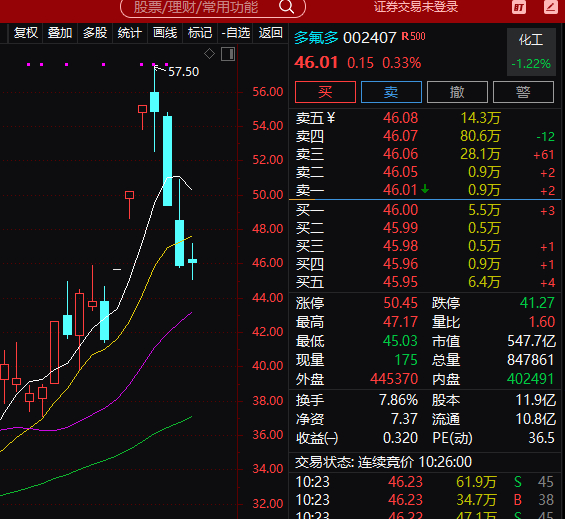Select the 买三 price 45.98
565x519 pixels.
click(x=400, y=246)
